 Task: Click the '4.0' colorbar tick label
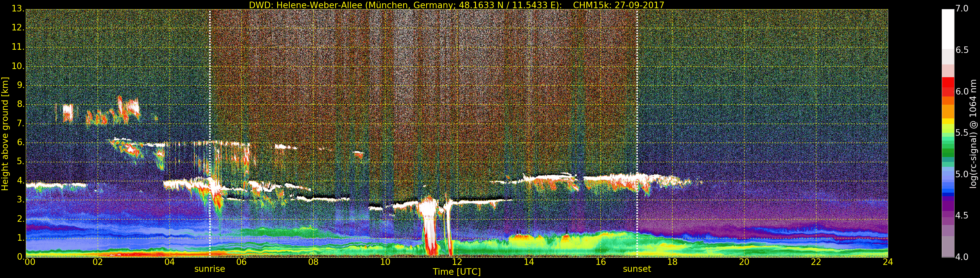click(962, 257)
